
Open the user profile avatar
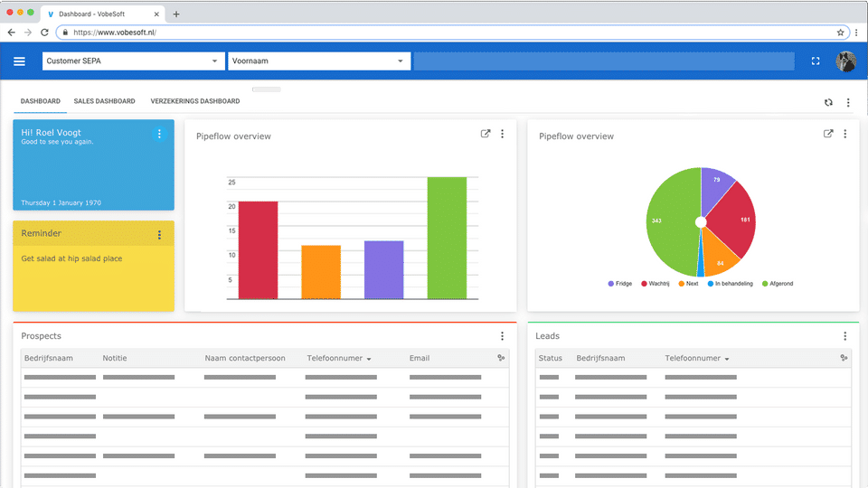click(845, 61)
